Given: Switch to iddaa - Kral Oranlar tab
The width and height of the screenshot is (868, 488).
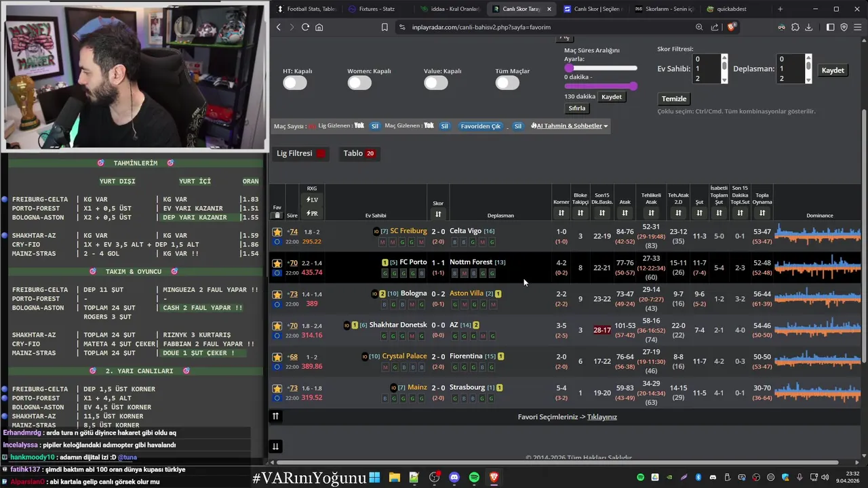Looking at the screenshot, I should coord(449,9).
